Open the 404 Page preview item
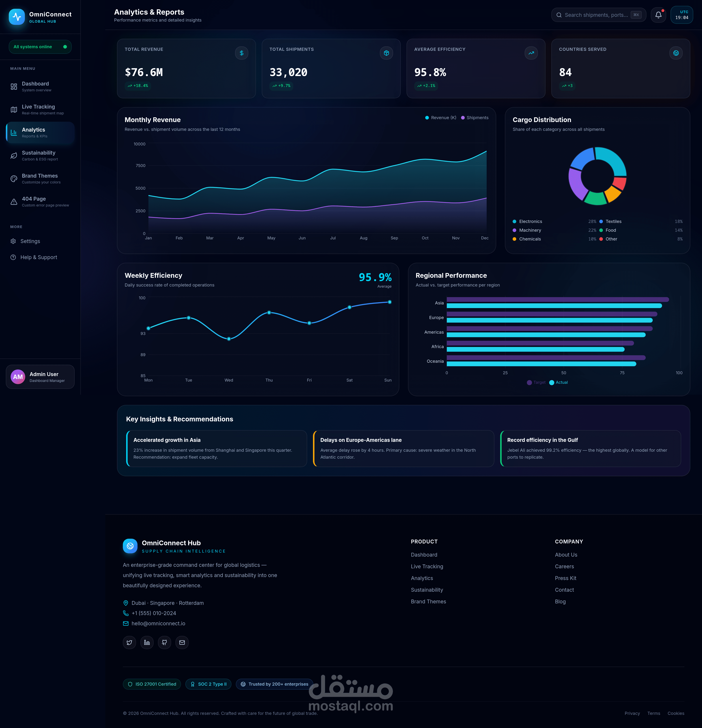 pos(40,202)
